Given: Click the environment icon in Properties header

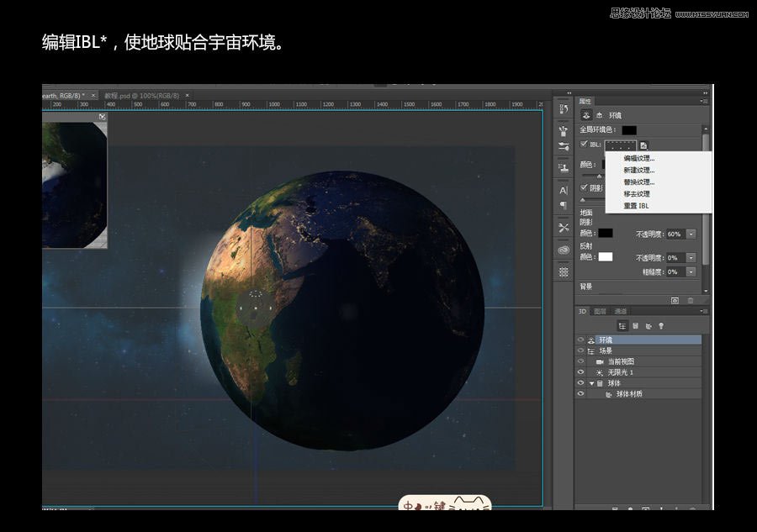Looking at the screenshot, I should tap(586, 115).
